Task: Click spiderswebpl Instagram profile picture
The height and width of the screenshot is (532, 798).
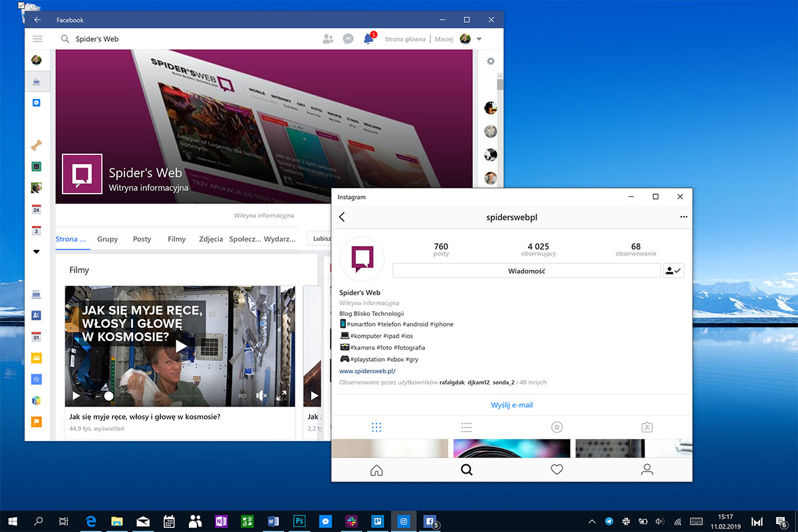Action: (362, 259)
